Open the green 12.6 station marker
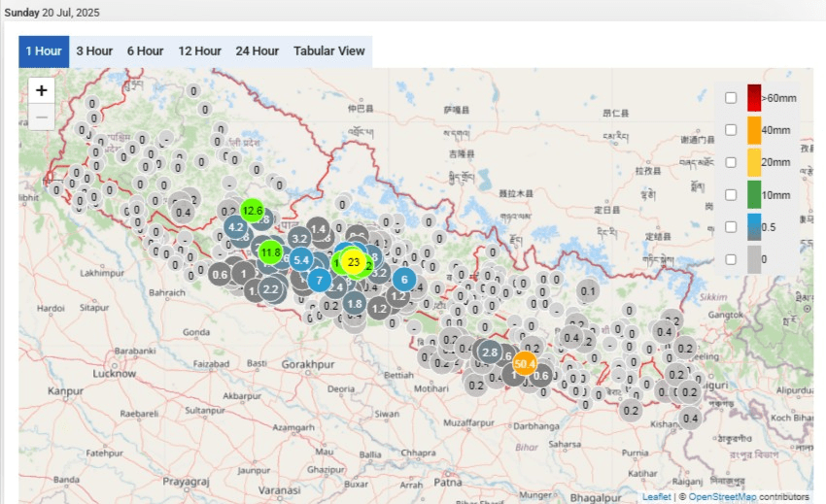 click(x=253, y=210)
